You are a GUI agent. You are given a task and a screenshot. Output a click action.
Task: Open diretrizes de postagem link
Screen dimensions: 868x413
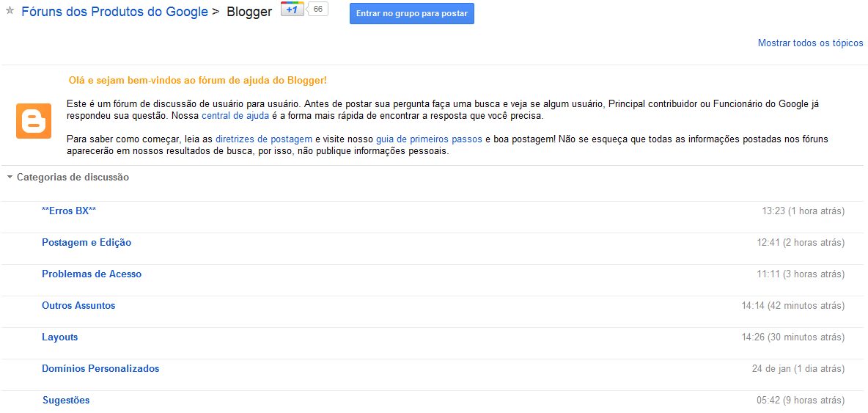coord(264,139)
